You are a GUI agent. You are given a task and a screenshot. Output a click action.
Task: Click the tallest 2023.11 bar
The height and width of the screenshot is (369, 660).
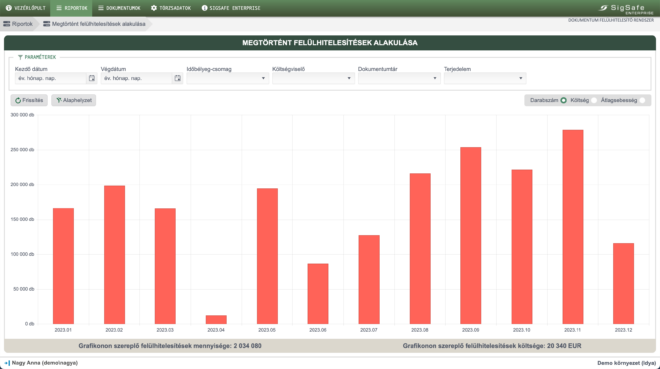(x=573, y=227)
